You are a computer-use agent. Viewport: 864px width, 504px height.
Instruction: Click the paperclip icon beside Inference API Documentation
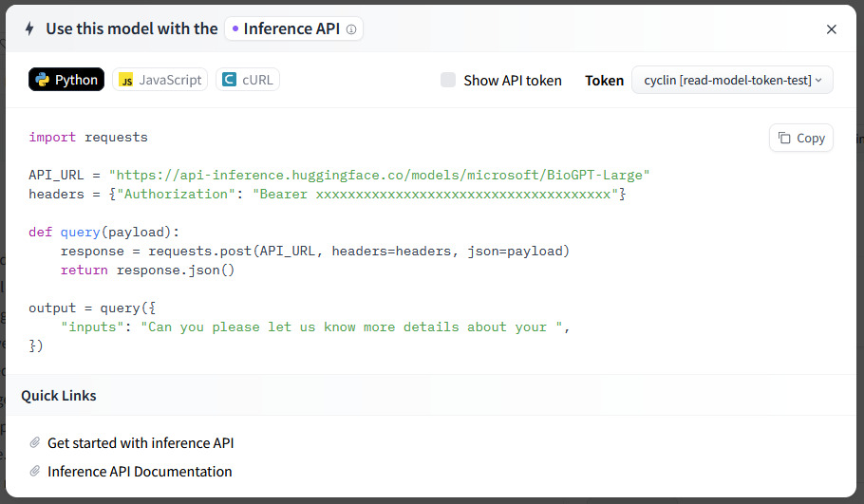[x=35, y=471]
